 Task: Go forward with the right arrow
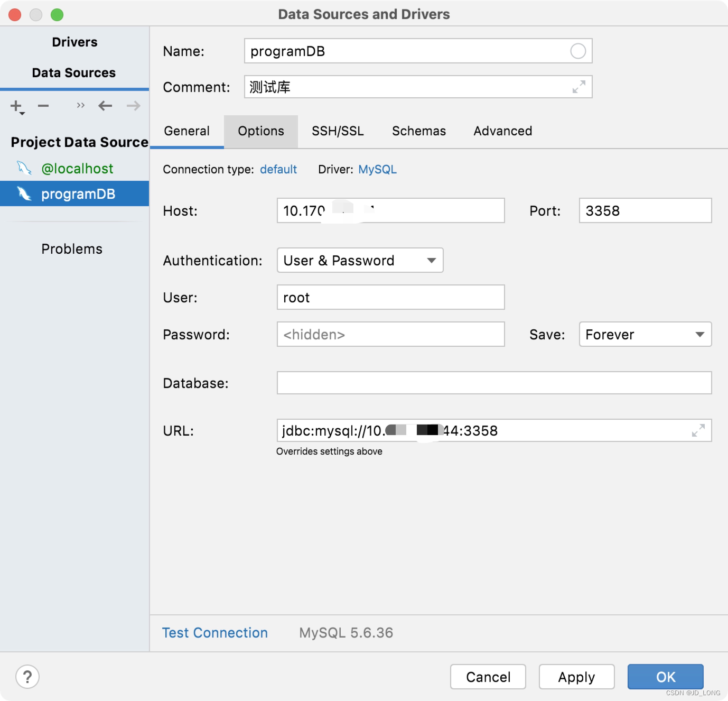[134, 106]
